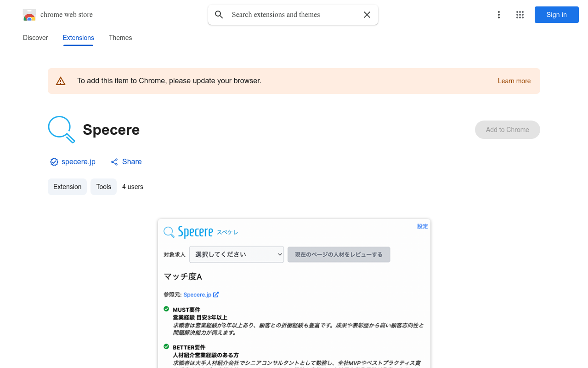This screenshot has width=588, height=368.
Task: Open the Google apps grid
Action: tap(520, 15)
